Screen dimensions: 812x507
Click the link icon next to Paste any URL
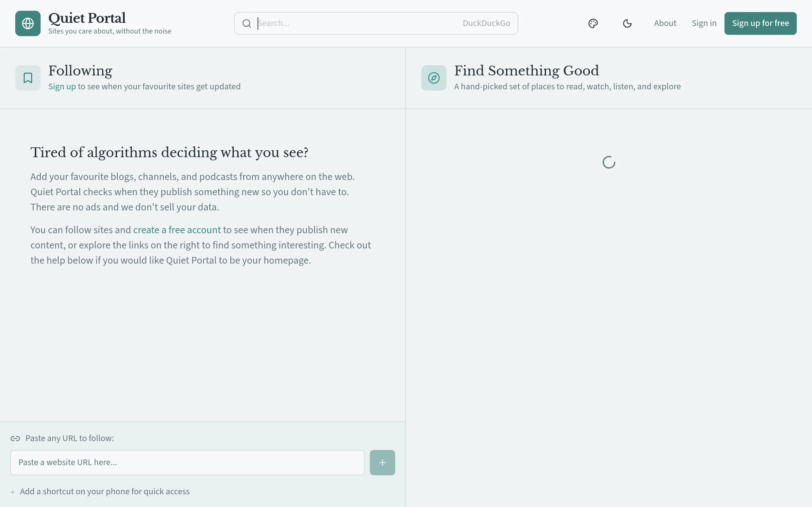[x=15, y=438]
